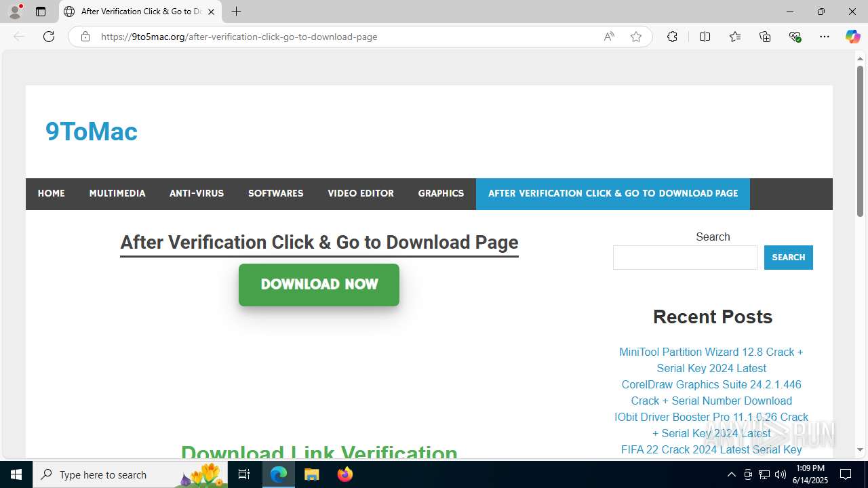Image resolution: width=868 pixels, height=488 pixels.
Task: Open Task View icon on taskbar
Action: 245,474
